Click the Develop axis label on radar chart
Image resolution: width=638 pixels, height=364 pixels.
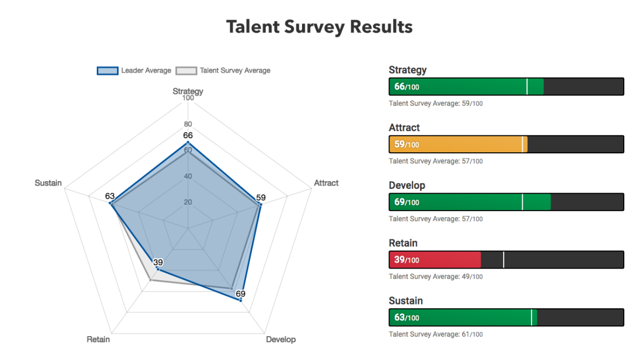(x=281, y=339)
